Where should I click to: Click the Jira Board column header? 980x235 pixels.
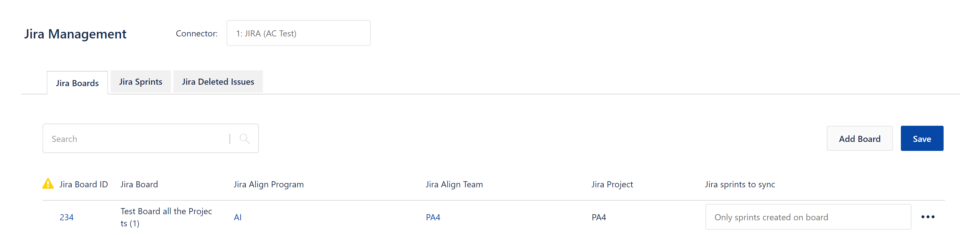pos(139,184)
